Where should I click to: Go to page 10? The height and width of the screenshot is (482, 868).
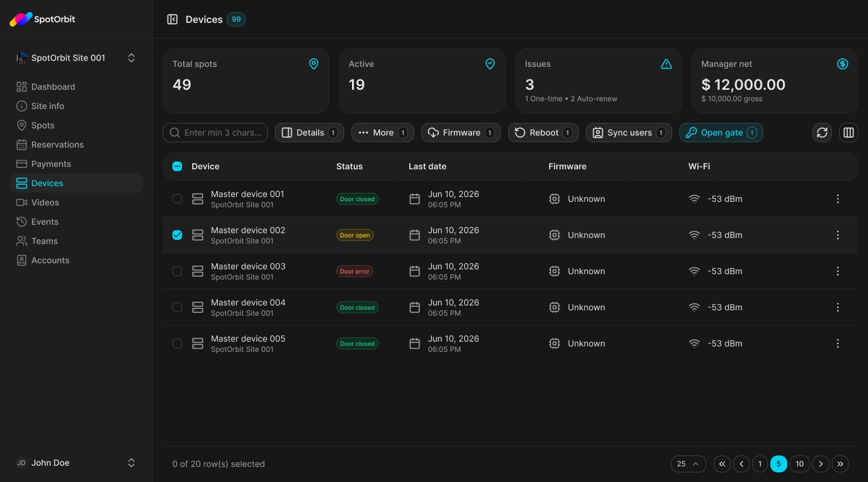799,464
